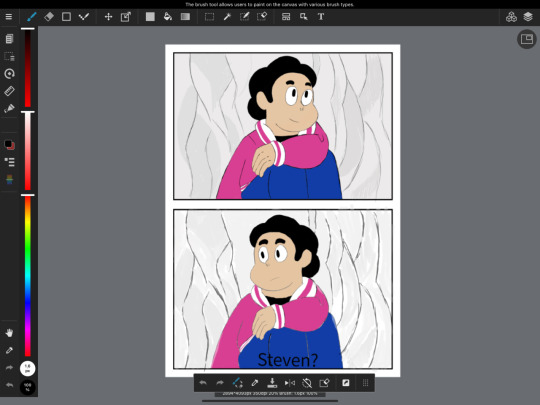Redo using the bottom shortcut bar

point(220,383)
